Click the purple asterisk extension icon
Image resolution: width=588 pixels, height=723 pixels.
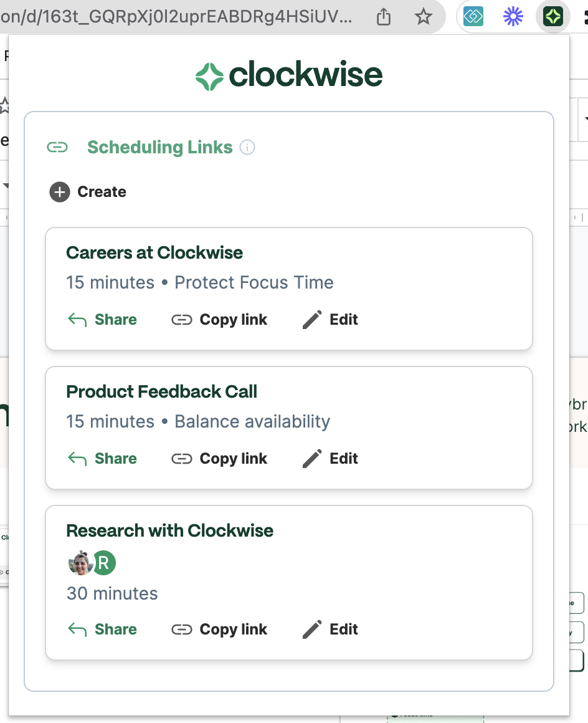click(x=513, y=17)
